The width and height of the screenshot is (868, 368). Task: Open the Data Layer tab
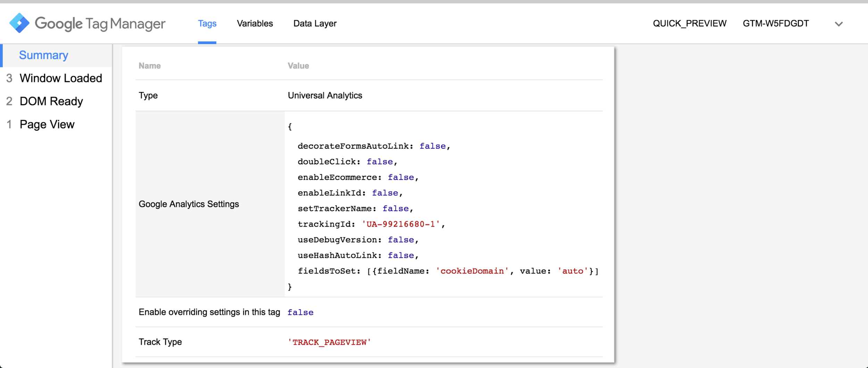(x=315, y=23)
